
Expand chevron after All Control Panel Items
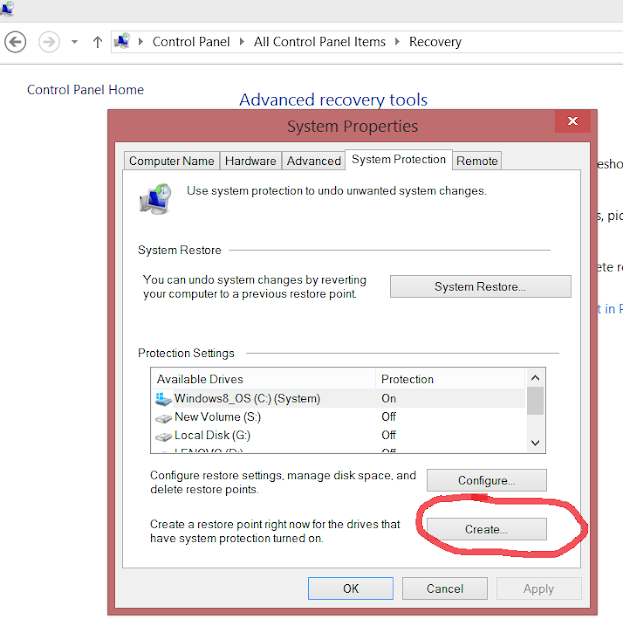pyautogui.click(x=397, y=42)
